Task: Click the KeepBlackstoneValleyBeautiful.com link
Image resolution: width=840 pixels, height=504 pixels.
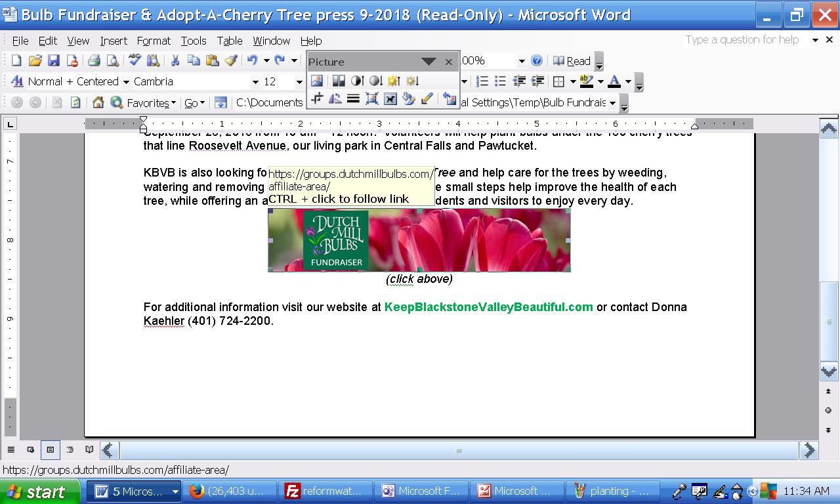Action: click(488, 307)
